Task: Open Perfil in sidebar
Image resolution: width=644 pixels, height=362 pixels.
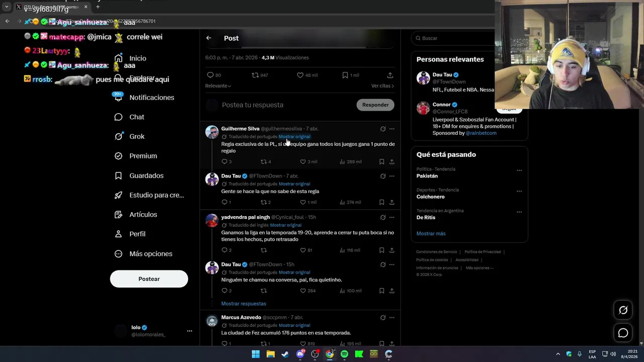Action: (x=130, y=234)
